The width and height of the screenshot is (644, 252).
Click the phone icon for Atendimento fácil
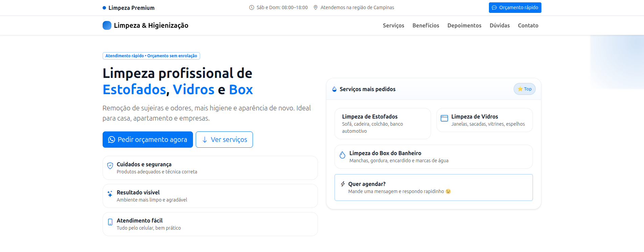point(110,222)
